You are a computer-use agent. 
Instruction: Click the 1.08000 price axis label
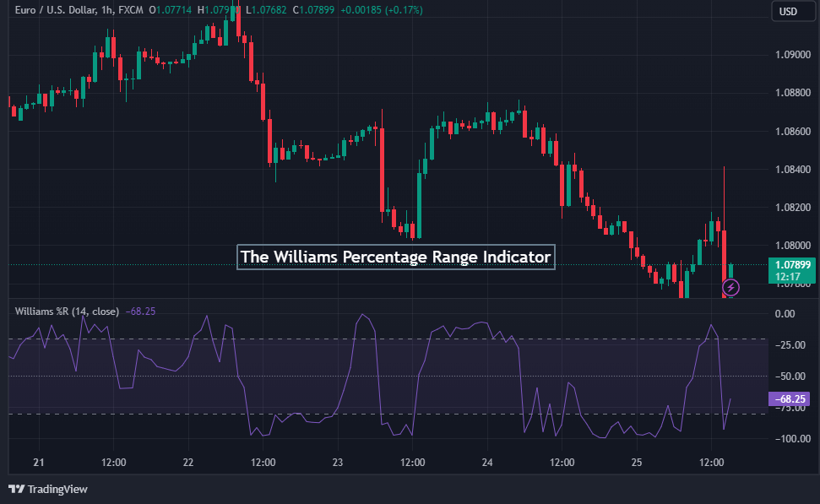coord(793,246)
